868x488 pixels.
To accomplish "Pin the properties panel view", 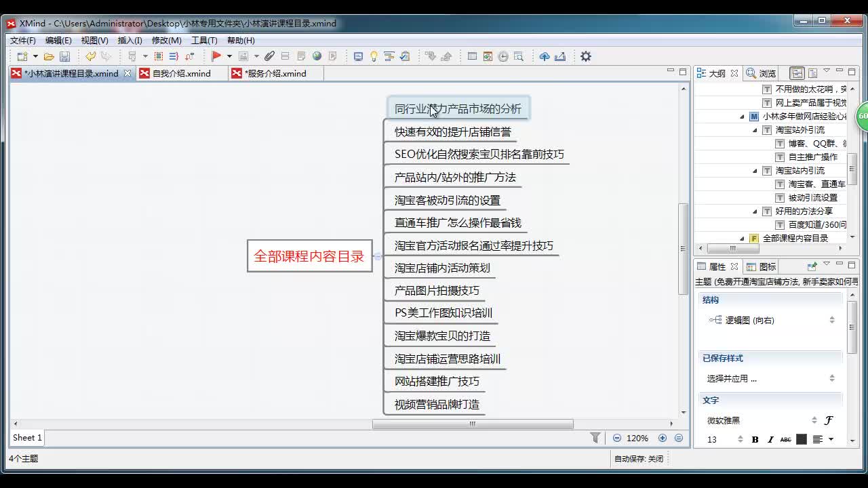I will tap(812, 266).
